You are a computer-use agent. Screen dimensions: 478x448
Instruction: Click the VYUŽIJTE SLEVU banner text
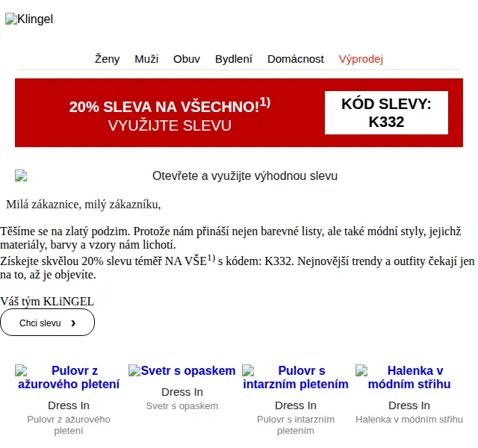tap(170, 125)
